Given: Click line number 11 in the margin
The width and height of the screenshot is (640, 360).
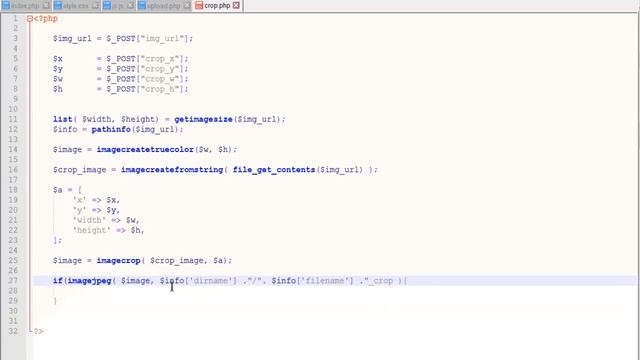Looking at the screenshot, I should pyautogui.click(x=13, y=119).
